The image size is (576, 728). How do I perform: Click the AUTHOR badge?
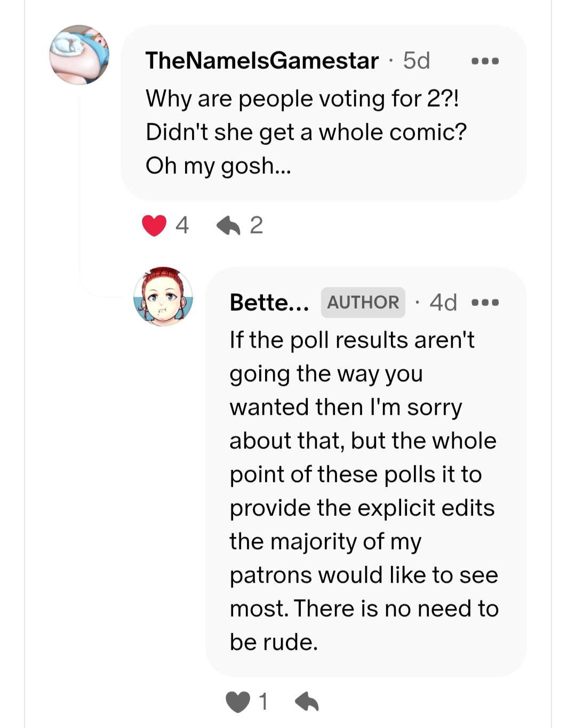point(363,303)
